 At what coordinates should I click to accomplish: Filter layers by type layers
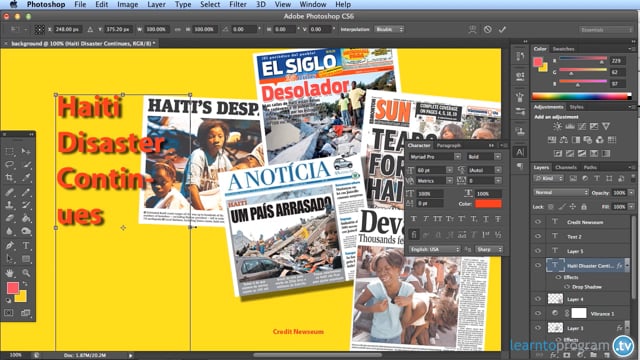(597, 178)
